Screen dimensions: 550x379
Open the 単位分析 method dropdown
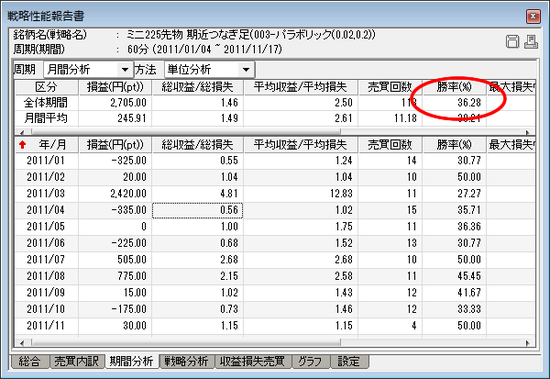coord(246,69)
